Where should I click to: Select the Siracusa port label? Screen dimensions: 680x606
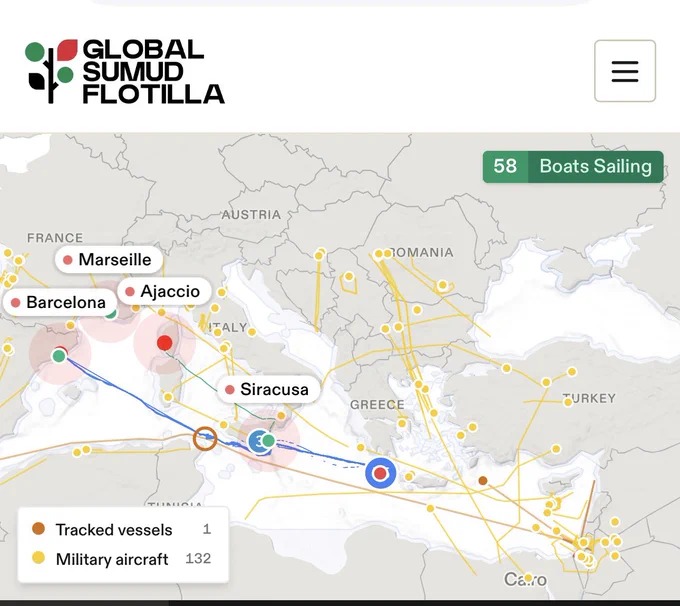[268, 389]
